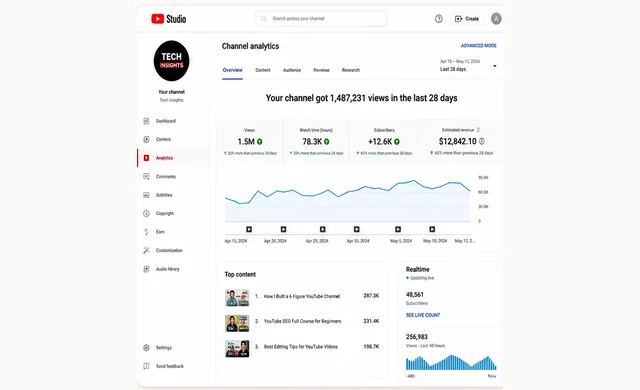This screenshot has width=640, height=390.
Task: Focus the Search across your channel field
Action: [x=321, y=19]
